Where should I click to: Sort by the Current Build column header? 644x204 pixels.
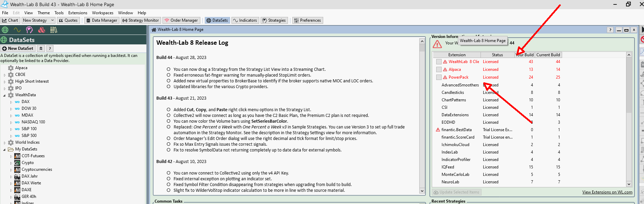point(548,55)
